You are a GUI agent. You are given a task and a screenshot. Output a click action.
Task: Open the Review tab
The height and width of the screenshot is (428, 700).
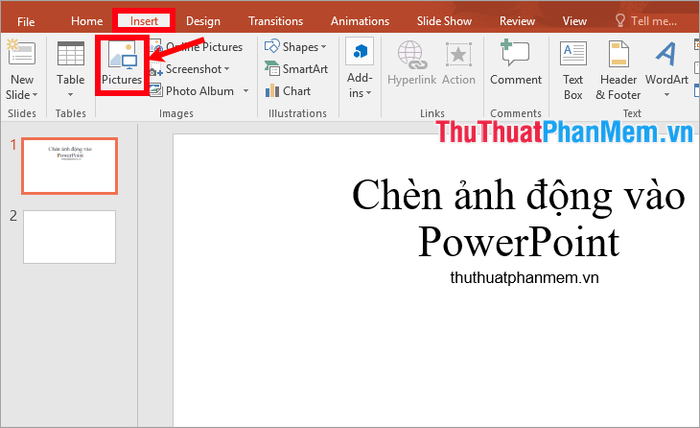(517, 21)
